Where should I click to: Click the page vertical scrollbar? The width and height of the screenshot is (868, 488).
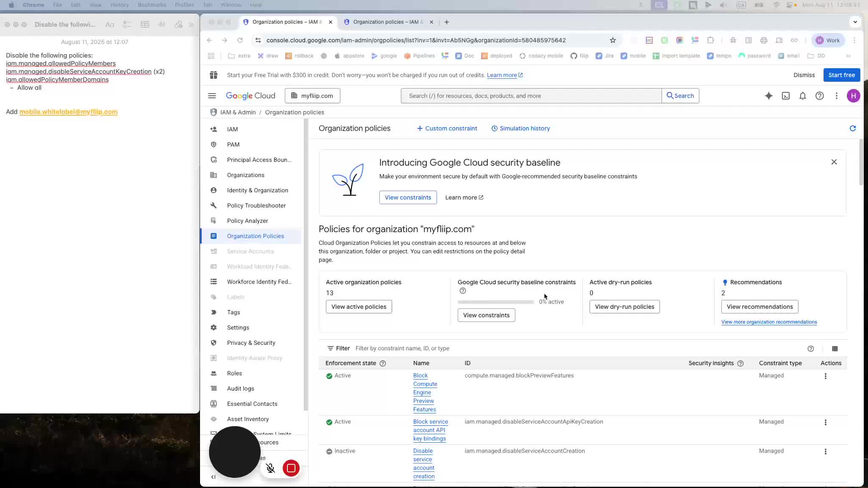[861, 163]
